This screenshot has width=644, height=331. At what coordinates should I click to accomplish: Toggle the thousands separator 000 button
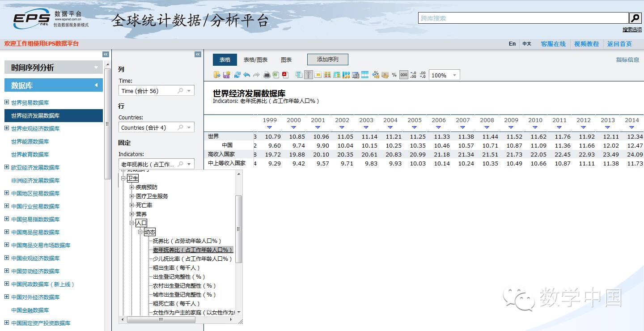pyautogui.click(x=403, y=75)
